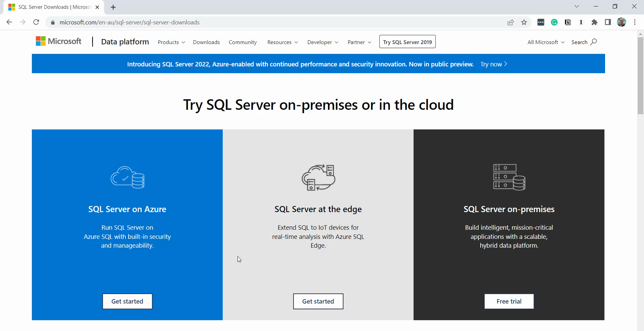Toggle the browser side panel
The height and width of the screenshot is (331, 644).
coord(608,22)
